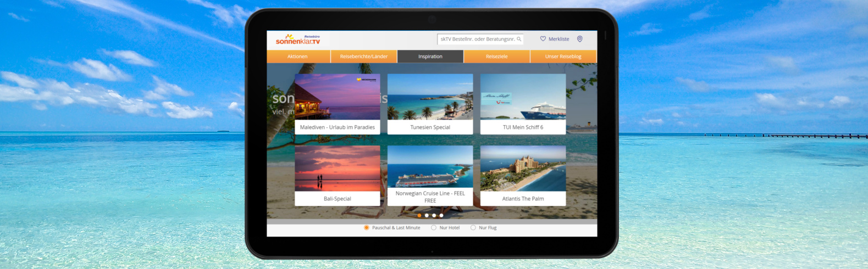Open the Bali-Special tile

(x=337, y=175)
